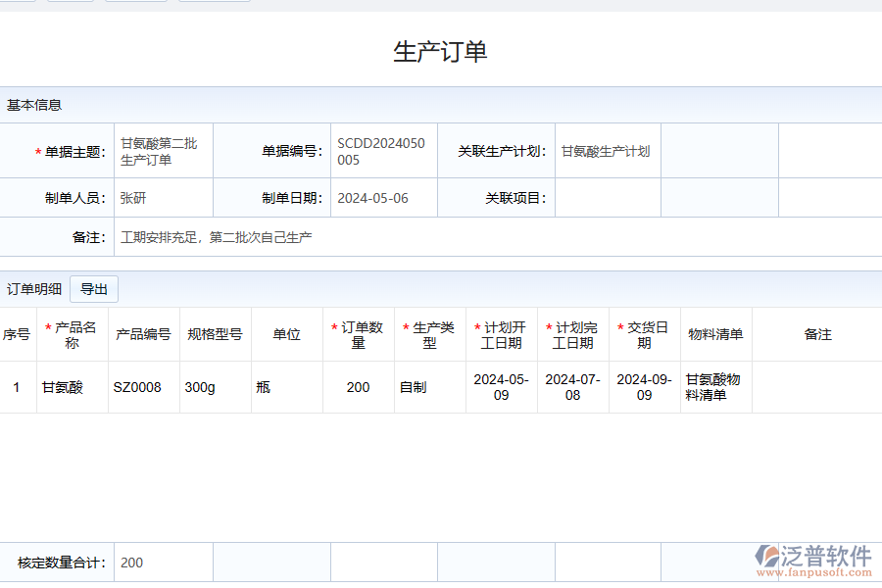
Task: Open the 制单日期 date field showing 2024-05-06
Action: [380, 197]
